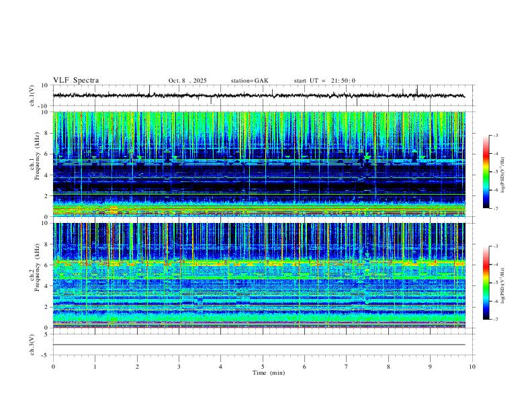Click inside the ch.1 spectrogram panel
532x411 pixels.
(x=259, y=164)
